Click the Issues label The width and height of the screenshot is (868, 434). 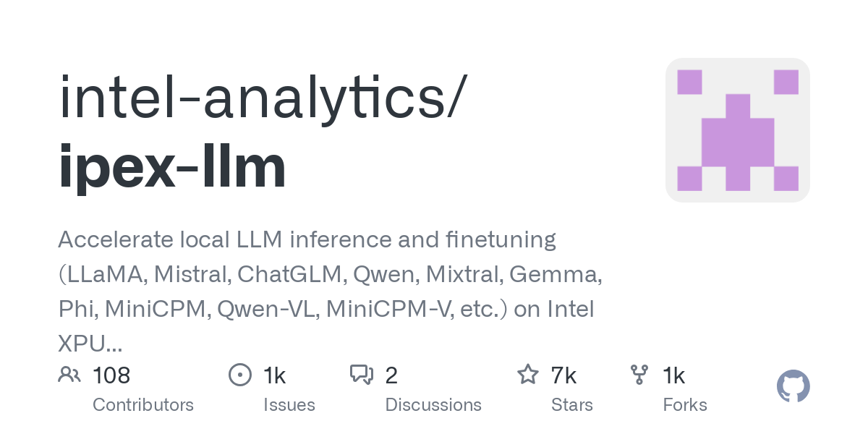click(x=289, y=404)
